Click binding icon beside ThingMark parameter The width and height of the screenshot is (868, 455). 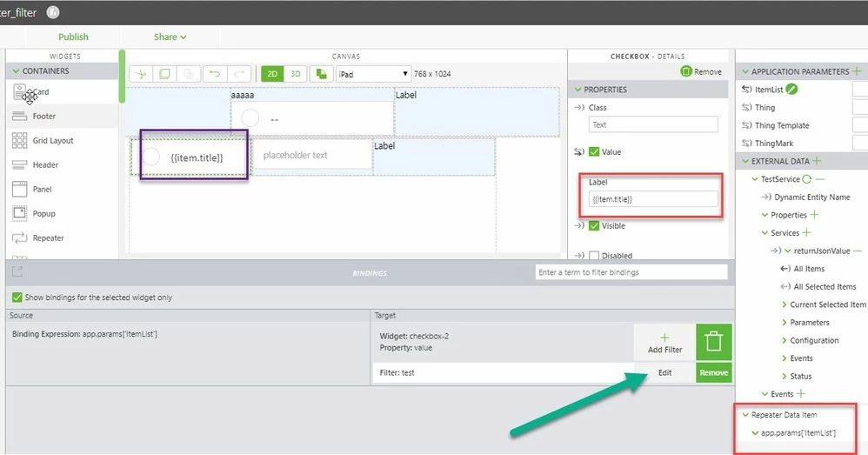[x=747, y=144]
